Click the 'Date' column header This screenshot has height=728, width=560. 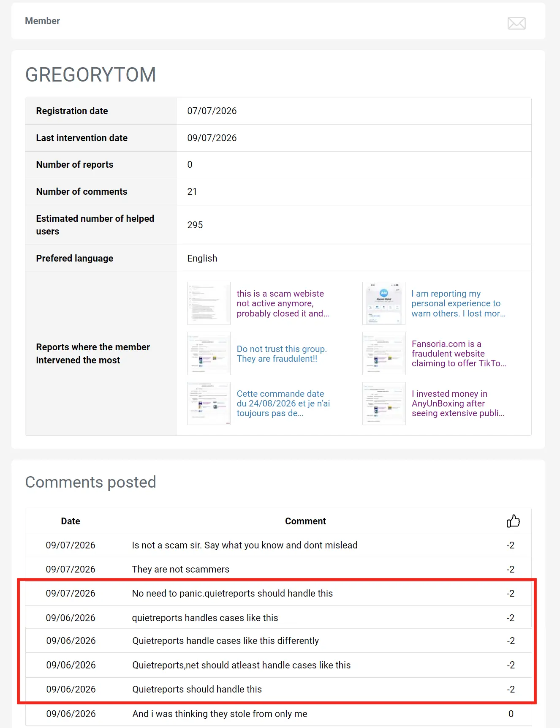71,521
